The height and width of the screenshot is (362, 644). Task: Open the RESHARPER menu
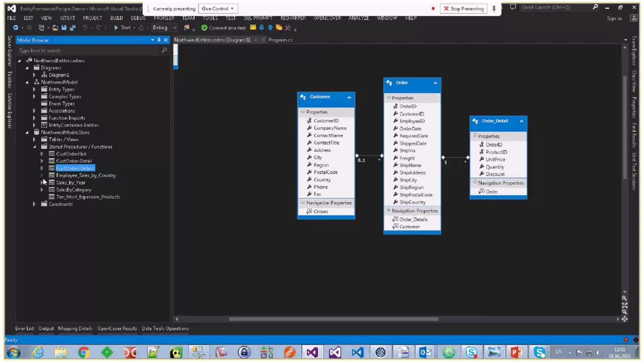pyautogui.click(x=293, y=18)
